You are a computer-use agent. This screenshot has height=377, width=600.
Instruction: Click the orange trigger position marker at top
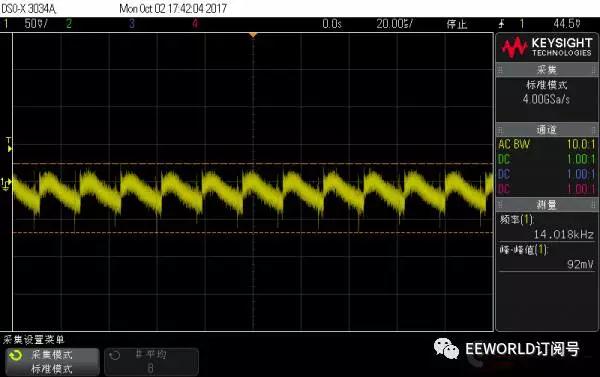click(253, 35)
